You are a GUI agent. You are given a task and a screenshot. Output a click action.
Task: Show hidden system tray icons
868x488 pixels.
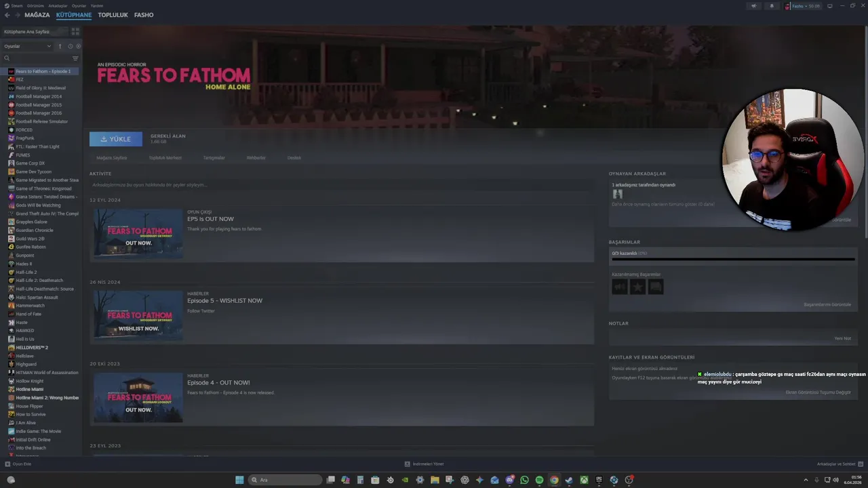[x=806, y=480]
